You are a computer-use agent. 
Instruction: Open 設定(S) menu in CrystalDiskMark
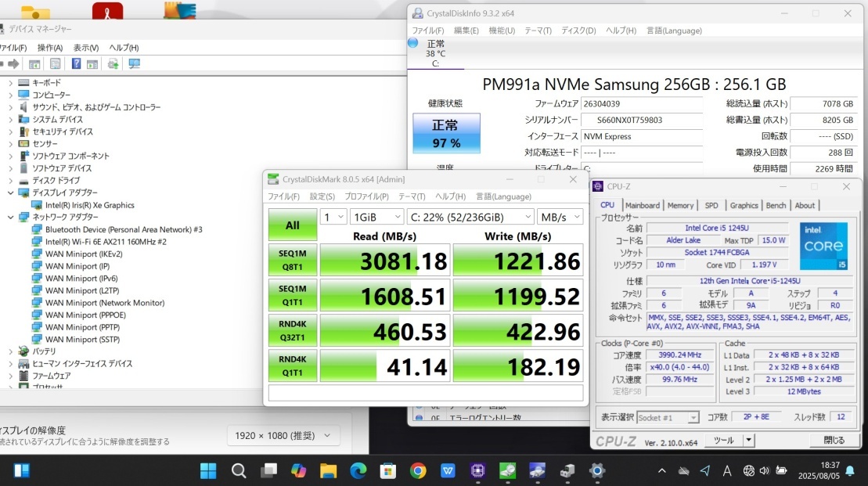(x=322, y=196)
